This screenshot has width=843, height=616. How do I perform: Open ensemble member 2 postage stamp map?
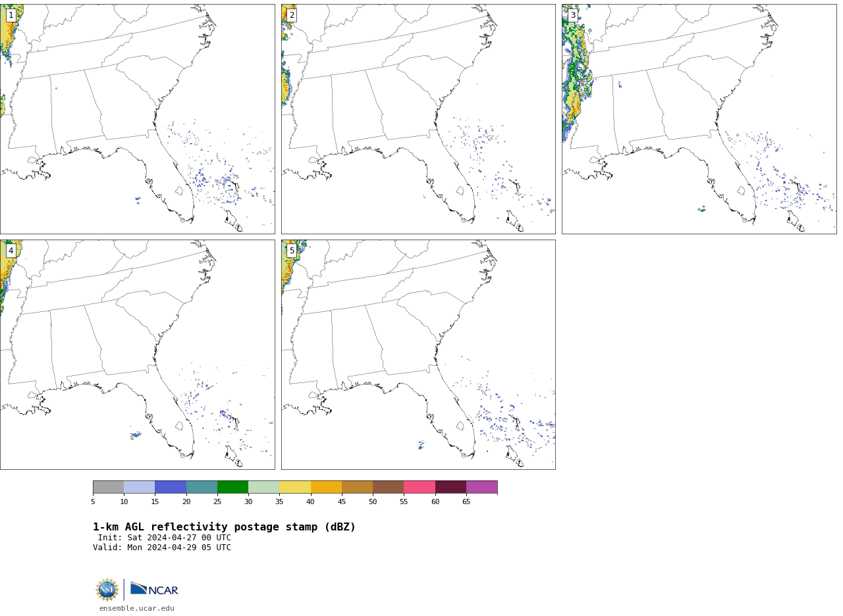pyautogui.click(x=418, y=119)
